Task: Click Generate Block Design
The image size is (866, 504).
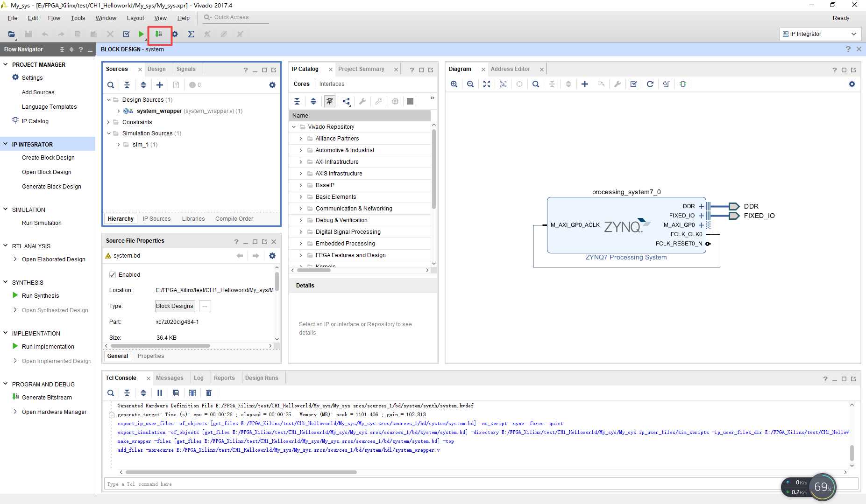Action: (51, 187)
